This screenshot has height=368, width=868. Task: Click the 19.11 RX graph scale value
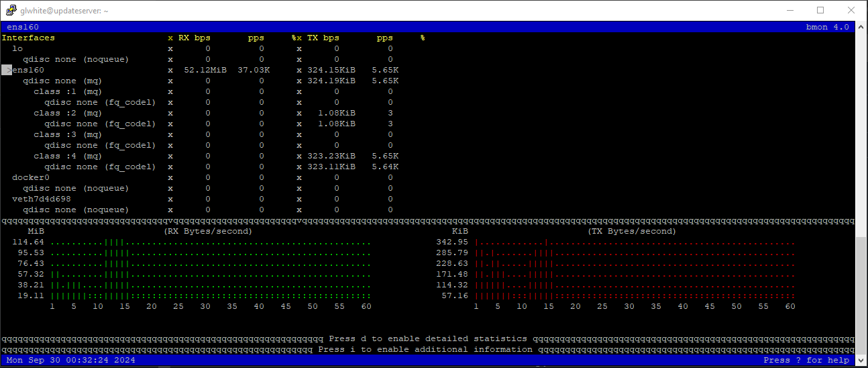click(31, 295)
